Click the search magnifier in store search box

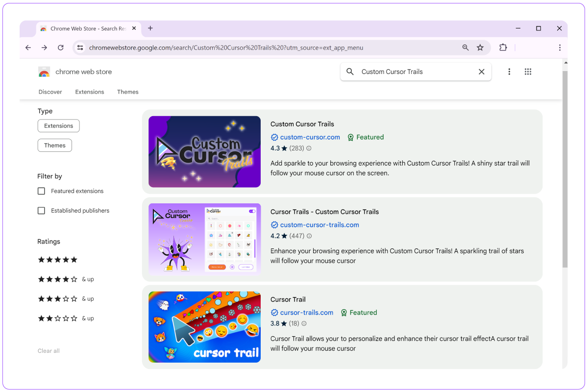point(350,72)
